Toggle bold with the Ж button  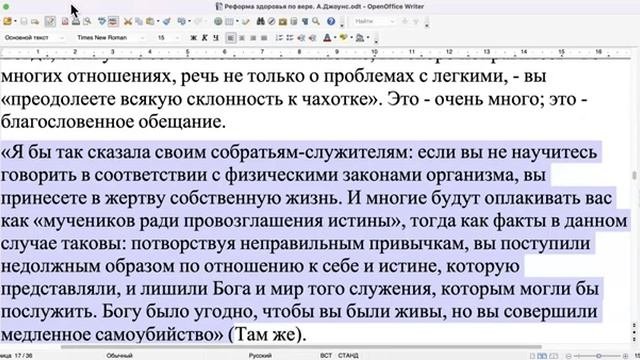coord(193,38)
